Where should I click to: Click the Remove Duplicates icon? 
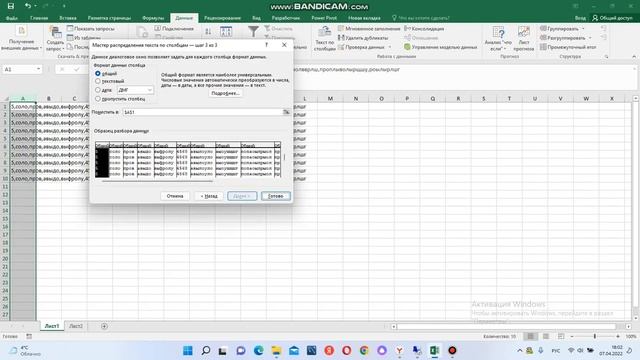[x=341, y=38]
